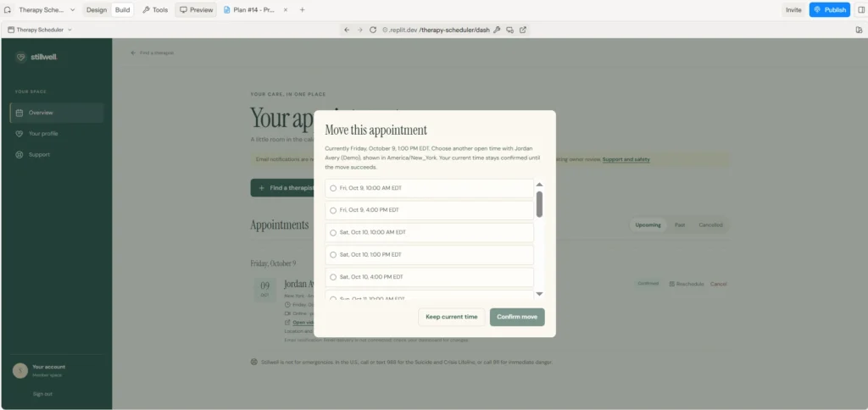868x410 pixels.
Task: Switch to Build mode
Action: tap(122, 10)
